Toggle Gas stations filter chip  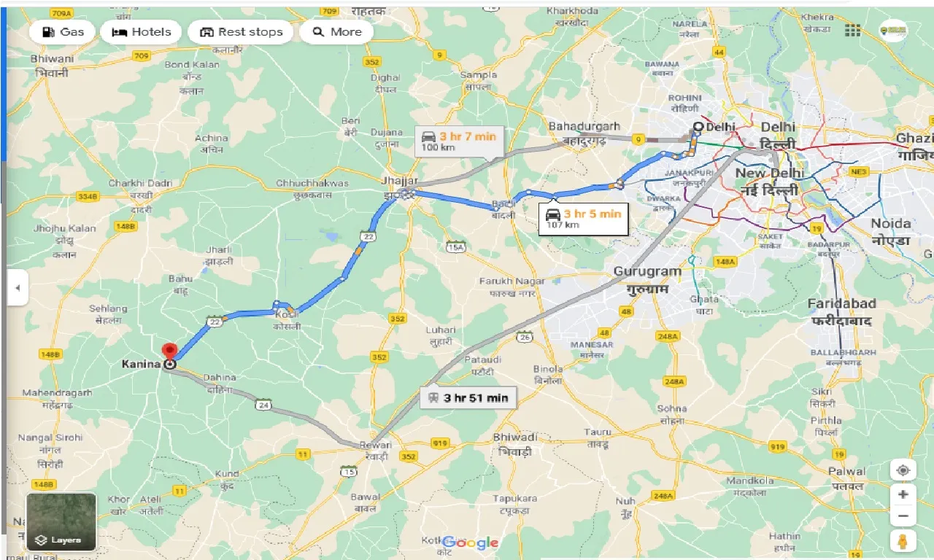63,32
